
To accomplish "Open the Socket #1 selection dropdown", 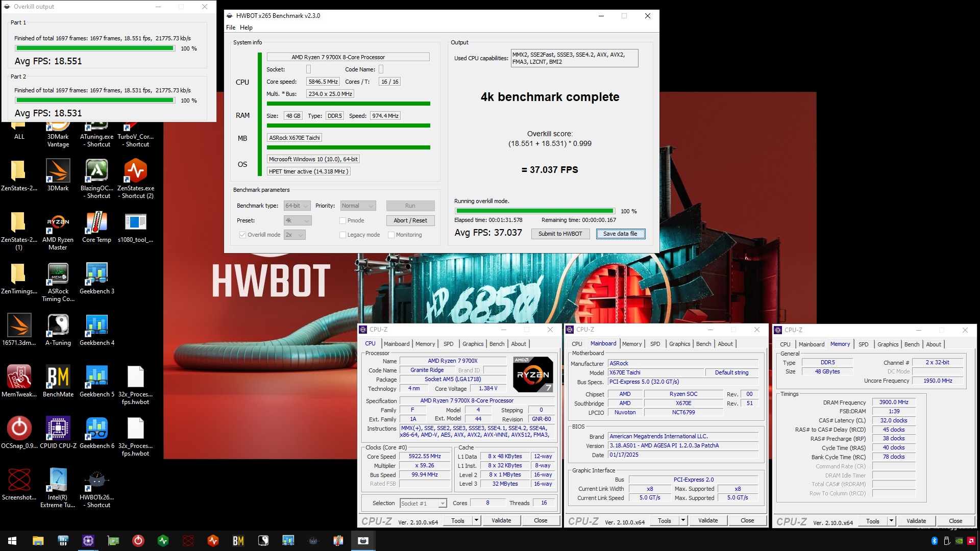I will 423,503.
